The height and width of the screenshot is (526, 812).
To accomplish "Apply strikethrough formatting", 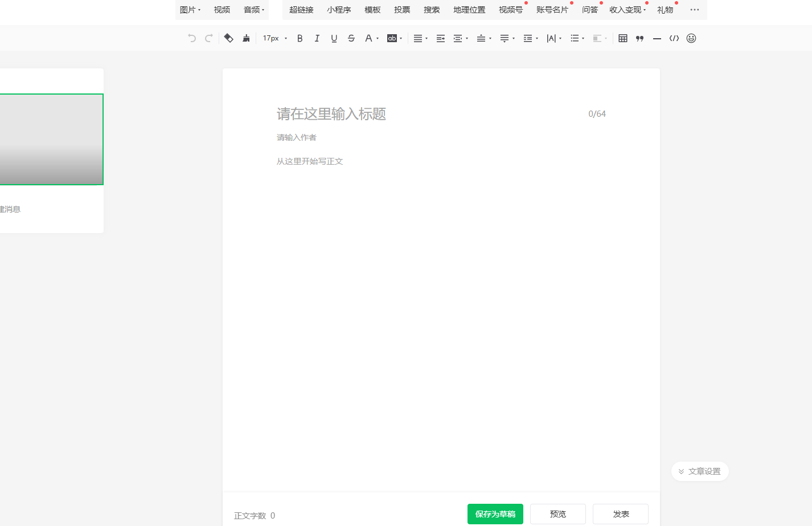I will 351,38.
